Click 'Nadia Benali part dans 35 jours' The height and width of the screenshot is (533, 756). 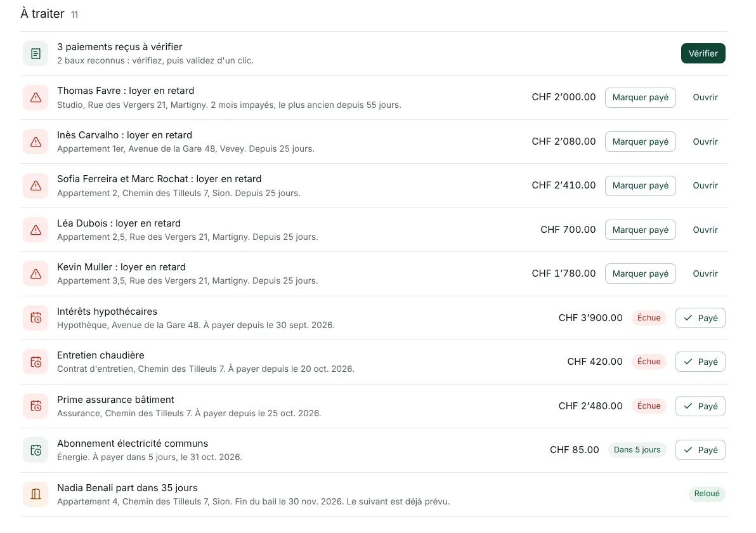click(x=127, y=488)
